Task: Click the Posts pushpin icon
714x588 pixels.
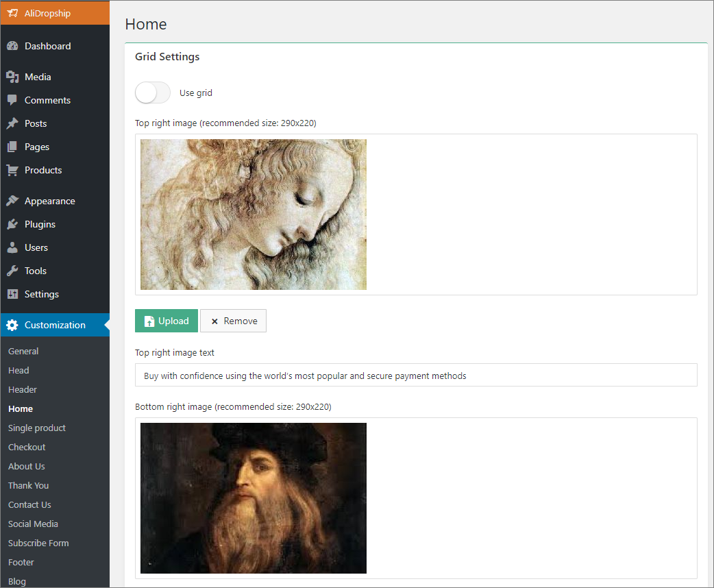Action: [x=12, y=123]
